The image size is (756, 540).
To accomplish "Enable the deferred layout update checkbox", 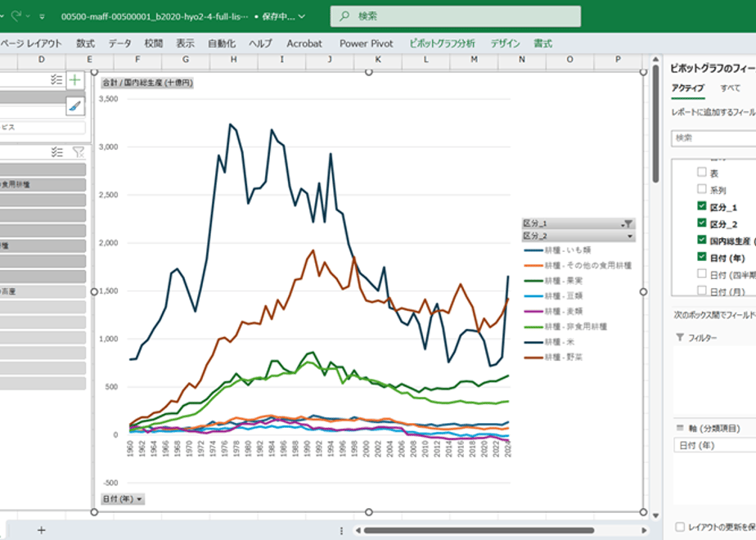I will pyautogui.click(x=679, y=527).
